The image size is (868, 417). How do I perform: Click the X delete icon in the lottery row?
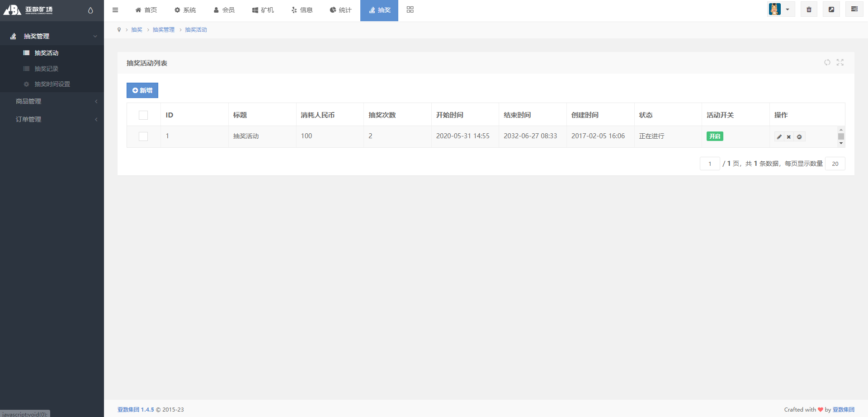[x=789, y=137]
